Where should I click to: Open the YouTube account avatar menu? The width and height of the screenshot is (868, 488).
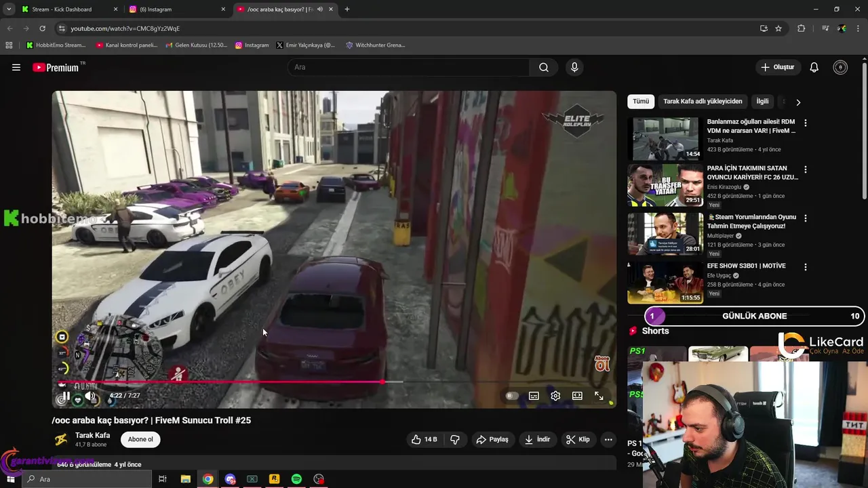840,67
